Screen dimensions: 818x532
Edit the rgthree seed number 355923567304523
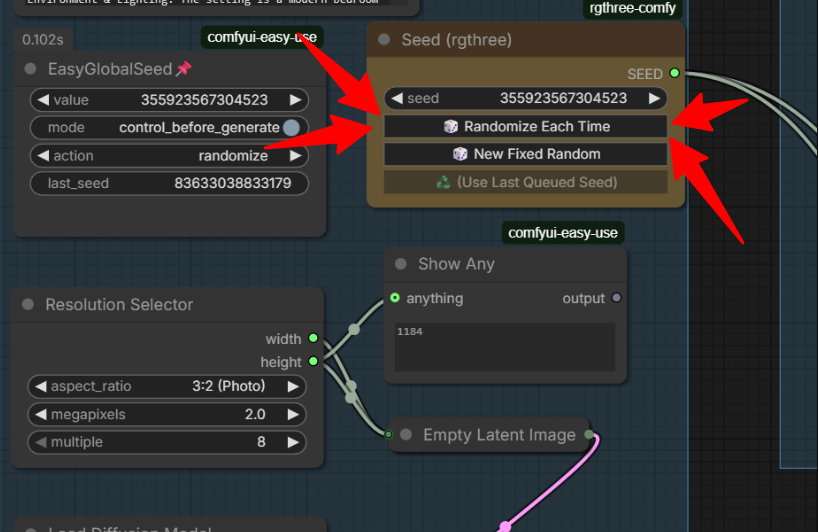563,98
